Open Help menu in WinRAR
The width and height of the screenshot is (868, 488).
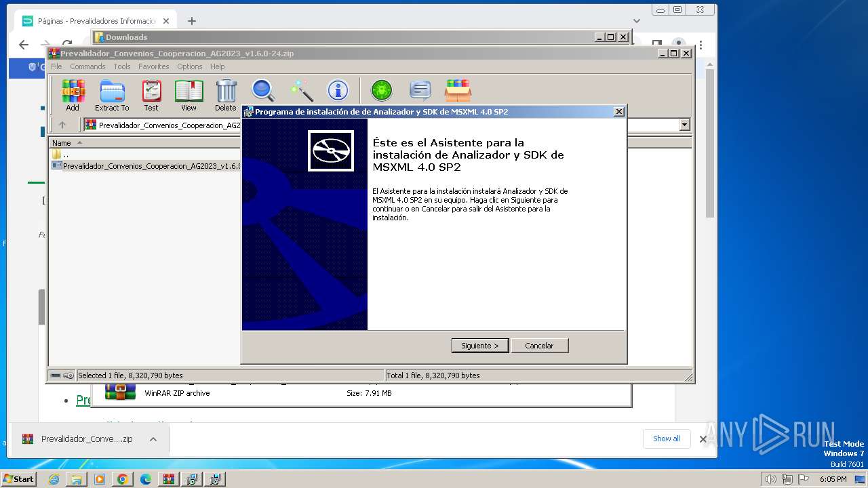(217, 66)
